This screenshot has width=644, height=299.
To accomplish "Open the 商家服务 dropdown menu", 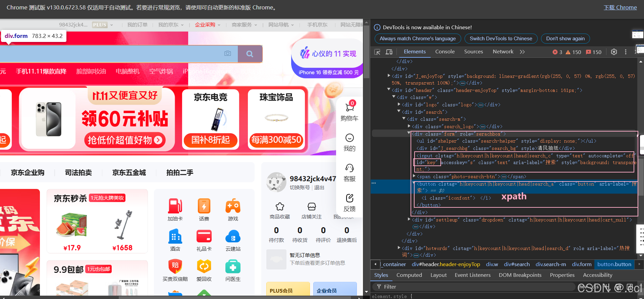I will point(244,25).
